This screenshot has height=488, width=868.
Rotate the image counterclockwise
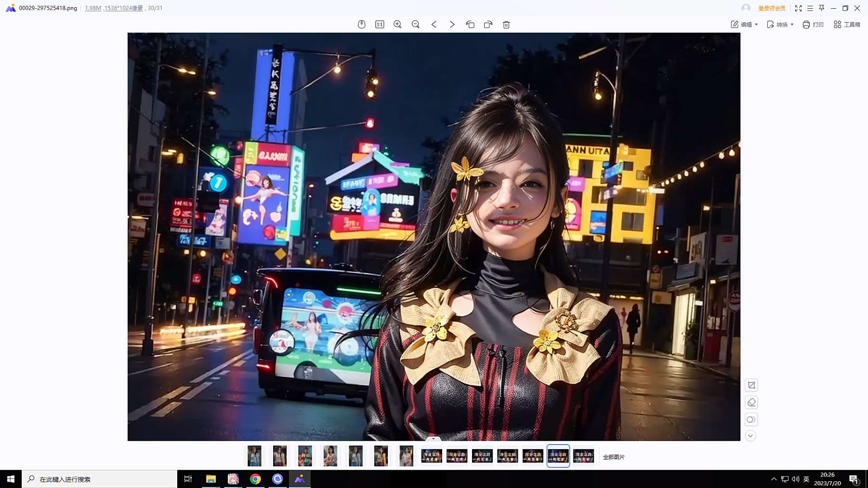470,25
